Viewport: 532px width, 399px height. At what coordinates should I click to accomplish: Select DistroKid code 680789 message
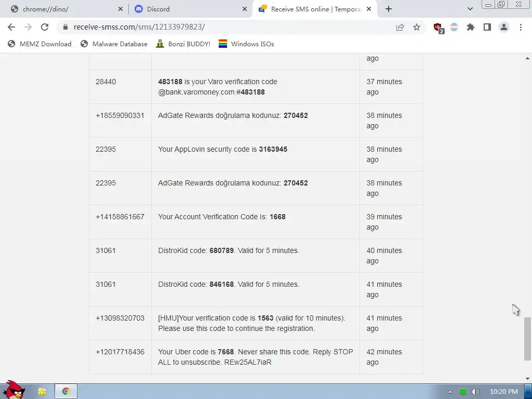(x=229, y=251)
